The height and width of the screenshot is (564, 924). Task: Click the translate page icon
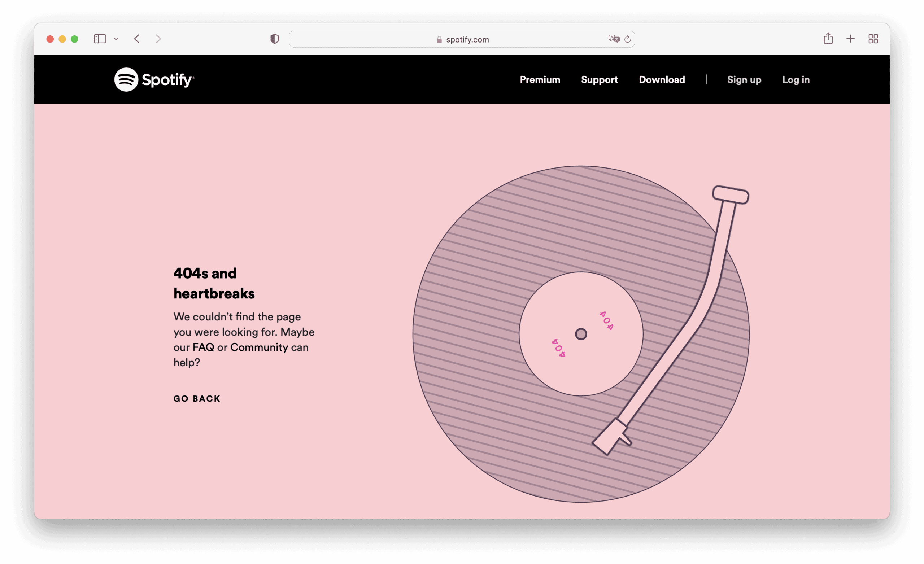614,39
